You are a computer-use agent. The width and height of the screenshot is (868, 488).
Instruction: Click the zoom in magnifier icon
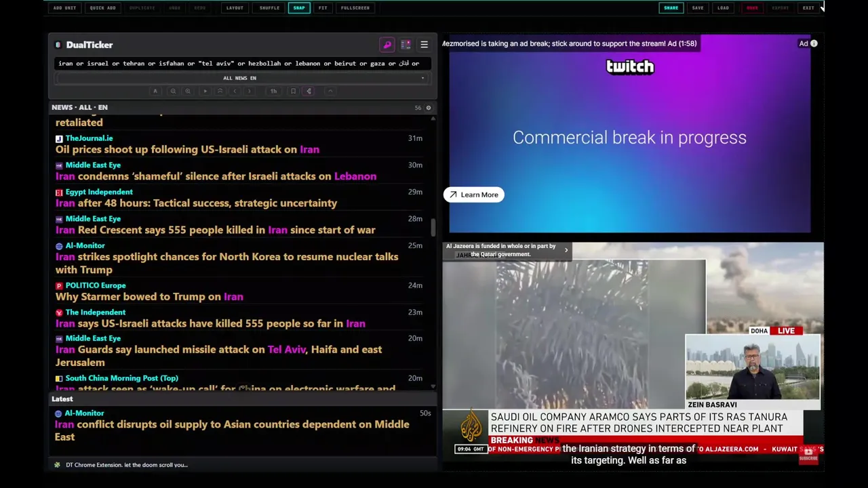tap(188, 91)
